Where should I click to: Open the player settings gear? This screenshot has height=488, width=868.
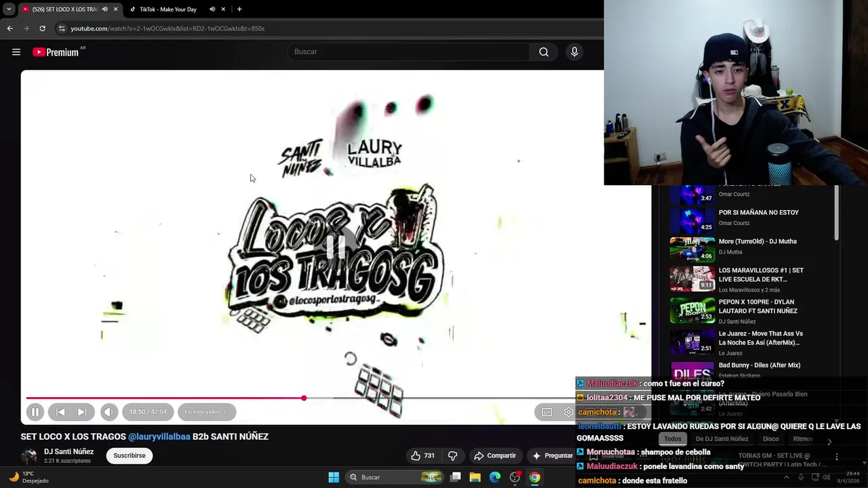(x=568, y=412)
